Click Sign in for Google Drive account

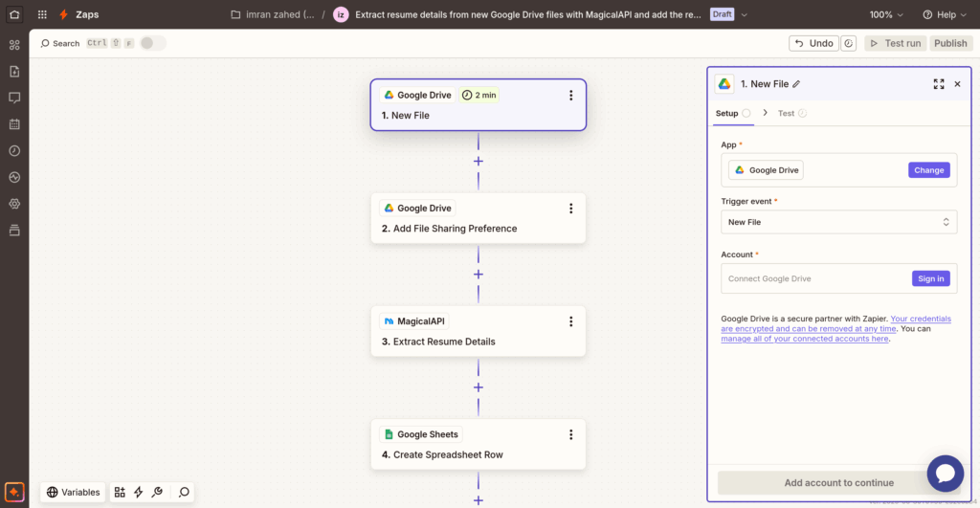pos(930,278)
